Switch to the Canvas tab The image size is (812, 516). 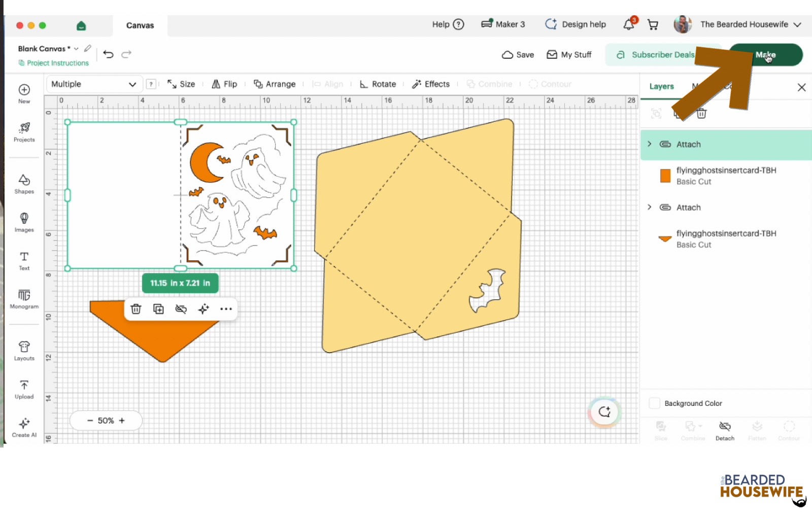pyautogui.click(x=140, y=25)
